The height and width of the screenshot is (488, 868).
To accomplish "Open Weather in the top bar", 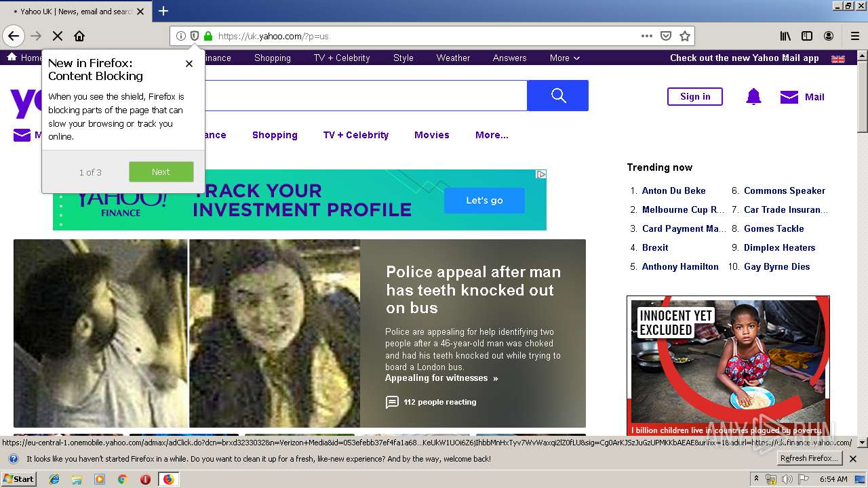I will pos(453,58).
